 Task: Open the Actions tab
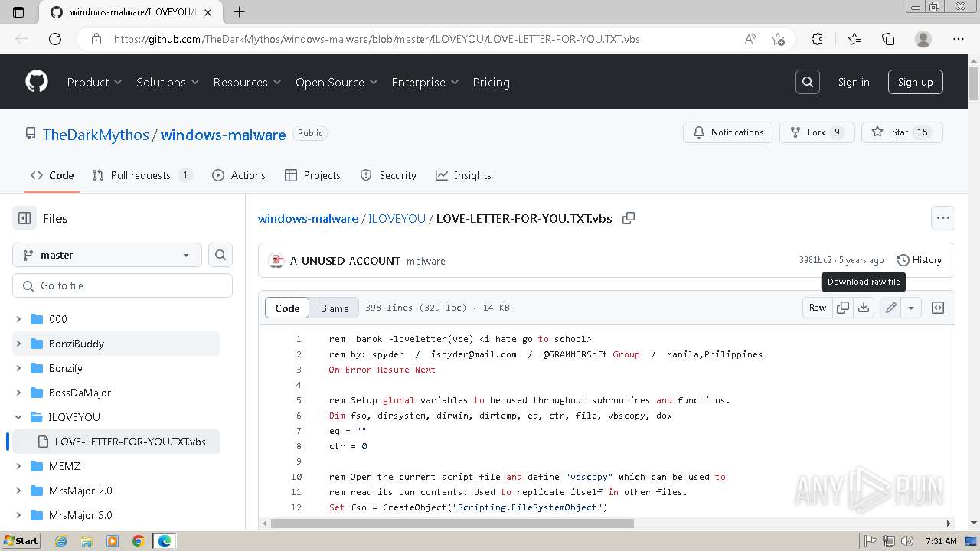coord(239,175)
